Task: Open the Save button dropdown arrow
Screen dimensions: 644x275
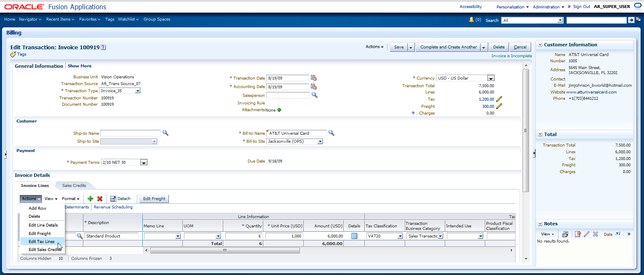Action: click(x=411, y=47)
